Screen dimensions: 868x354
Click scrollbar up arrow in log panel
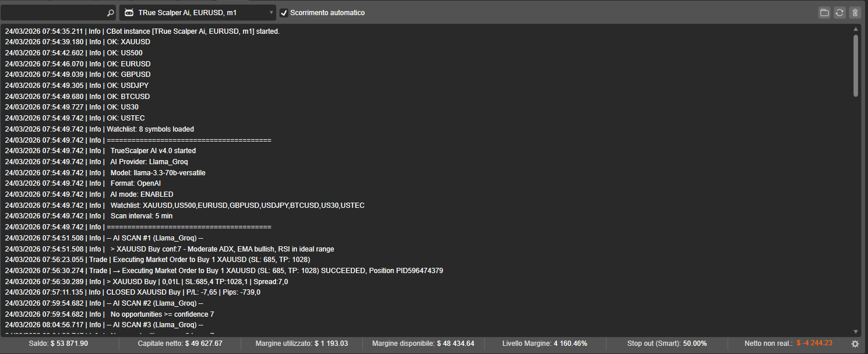click(855, 29)
